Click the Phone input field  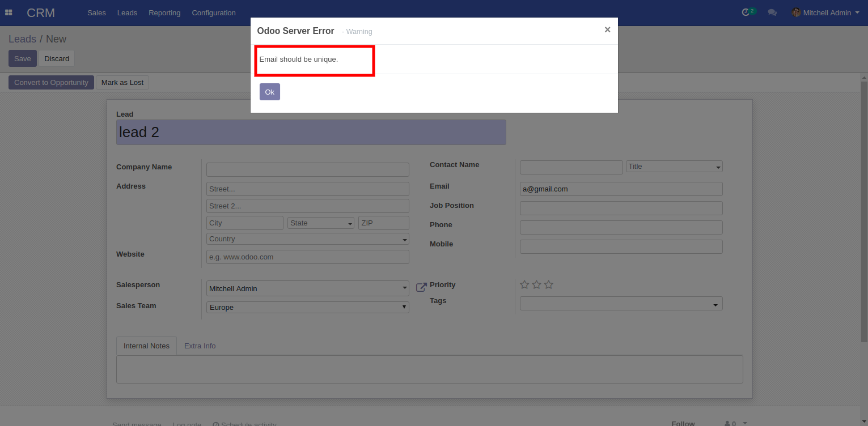coord(621,227)
